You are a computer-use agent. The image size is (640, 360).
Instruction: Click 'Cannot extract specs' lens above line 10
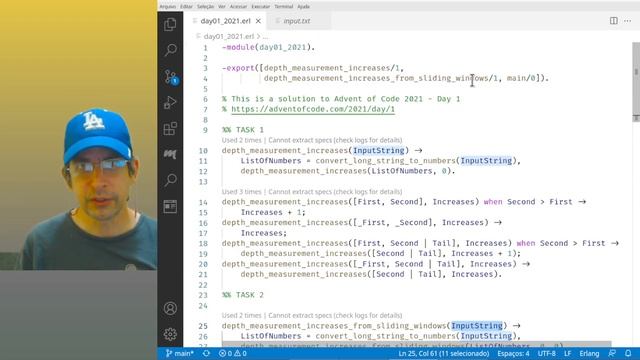tap(335, 140)
